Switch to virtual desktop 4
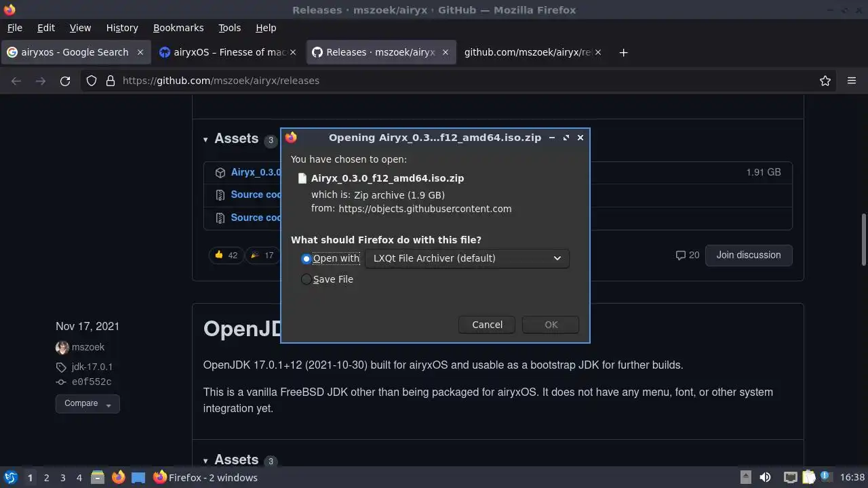The width and height of the screenshot is (868, 488). [x=79, y=477]
